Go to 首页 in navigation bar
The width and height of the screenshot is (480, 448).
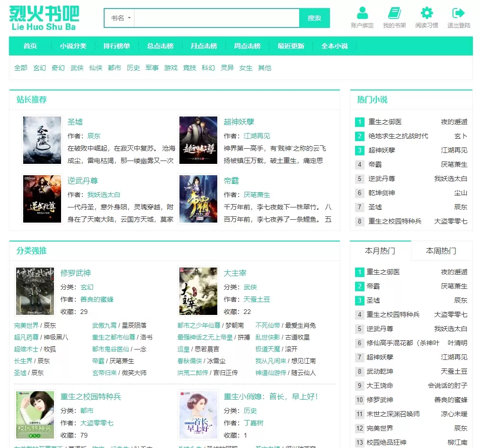[x=30, y=46]
